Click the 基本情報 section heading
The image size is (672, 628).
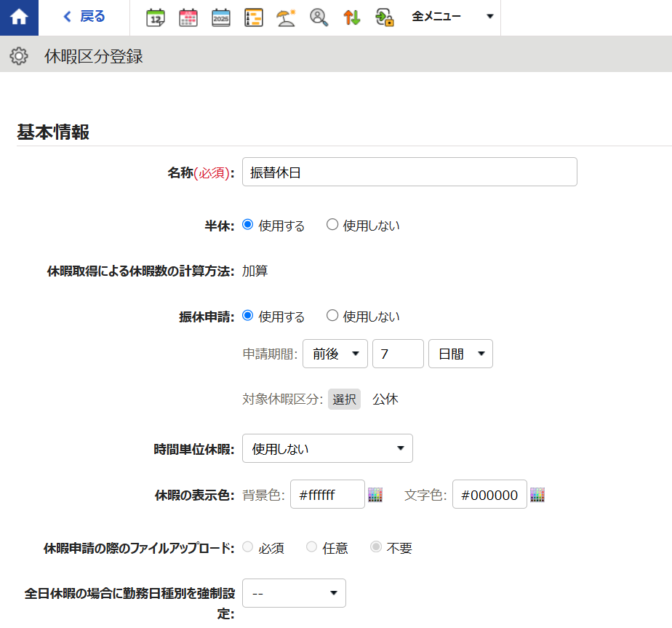click(53, 132)
